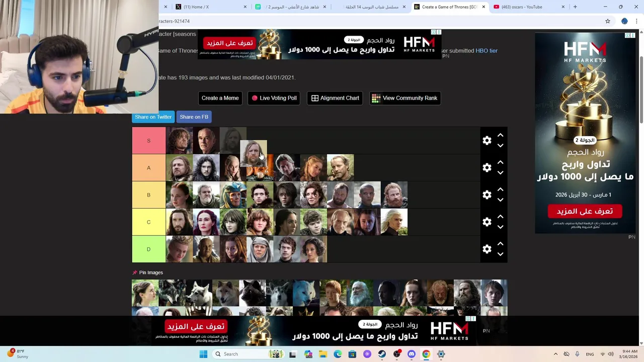
Task: Select Jon Snow image in A tier
Action: point(206,168)
